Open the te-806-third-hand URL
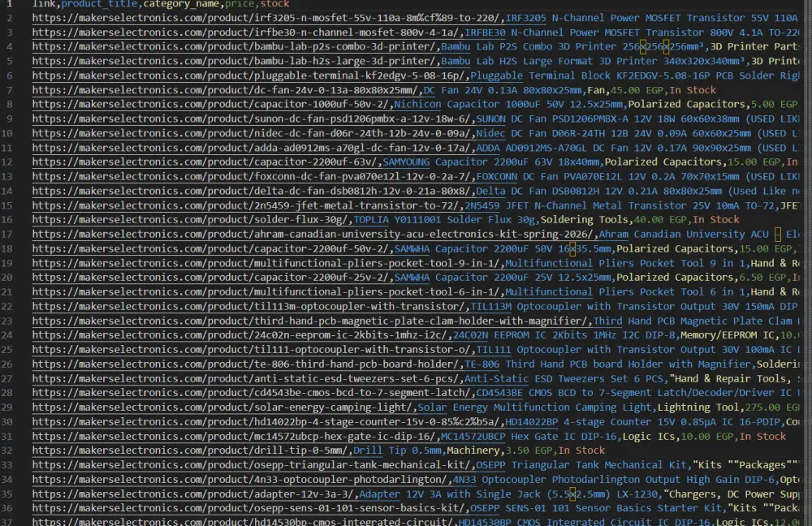The image size is (812, 526). click(x=248, y=364)
